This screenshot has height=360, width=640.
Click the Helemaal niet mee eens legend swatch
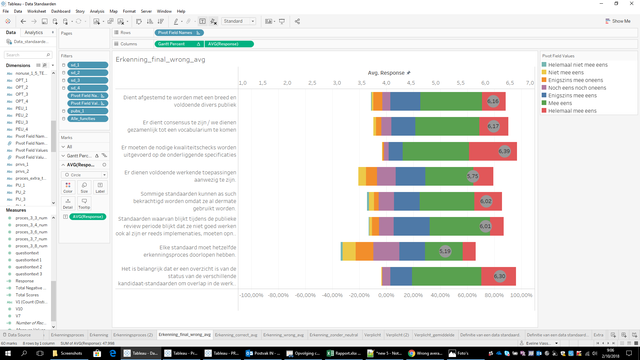[x=544, y=64]
